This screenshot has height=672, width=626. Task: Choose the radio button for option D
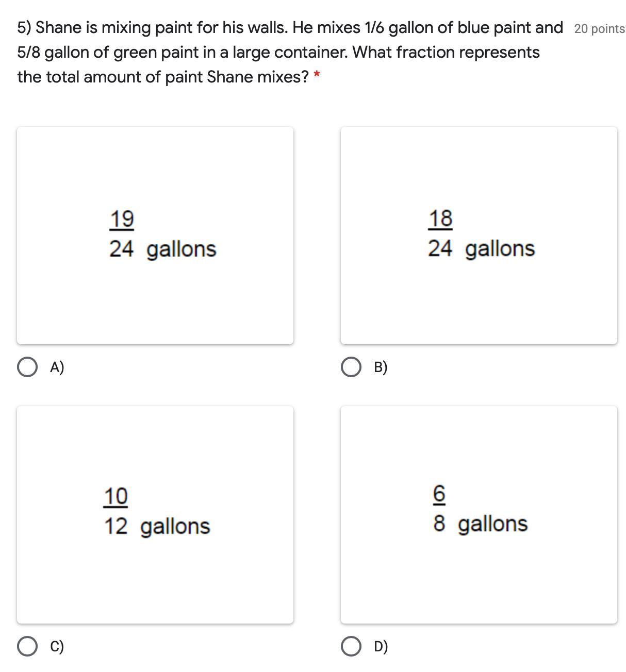[x=351, y=646]
